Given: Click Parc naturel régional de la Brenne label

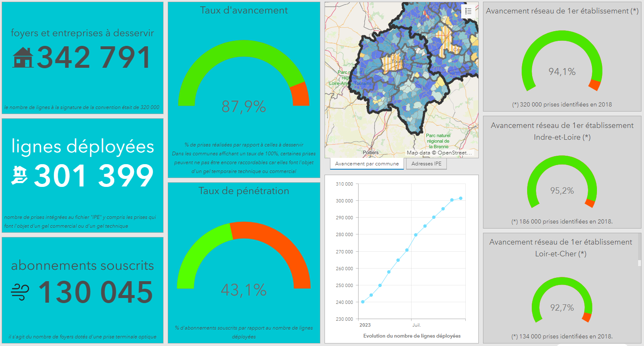Looking at the screenshot, I should (438, 141).
